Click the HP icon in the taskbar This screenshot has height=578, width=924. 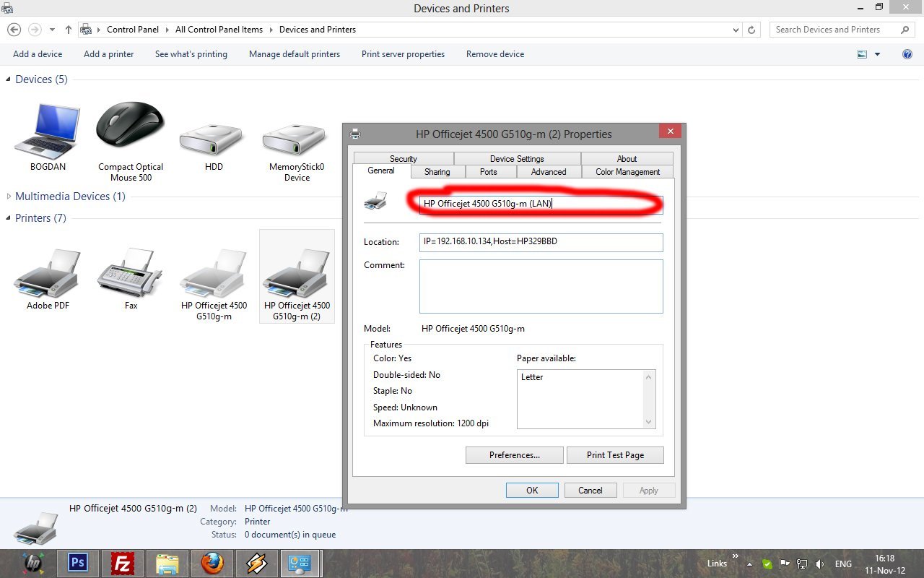(x=32, y=564)
